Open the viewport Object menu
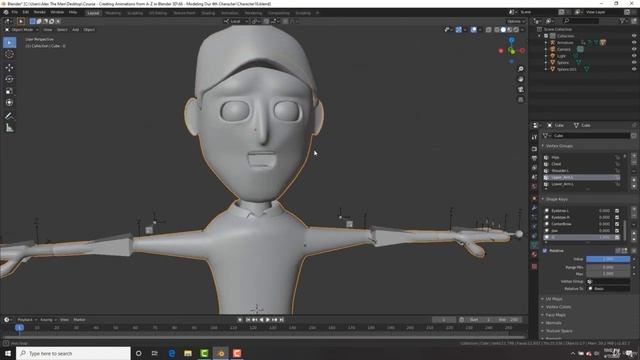 (89, 30)
